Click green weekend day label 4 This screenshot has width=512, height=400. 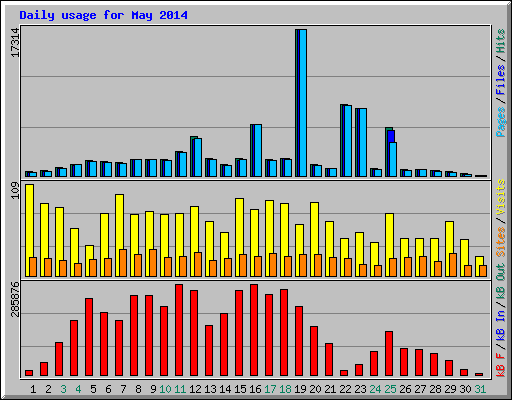coord(78,389)
